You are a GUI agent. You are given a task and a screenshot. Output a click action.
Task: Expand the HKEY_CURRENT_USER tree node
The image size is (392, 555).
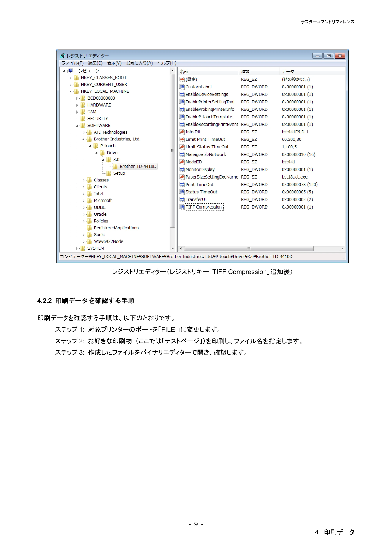[x=71, y=85]
